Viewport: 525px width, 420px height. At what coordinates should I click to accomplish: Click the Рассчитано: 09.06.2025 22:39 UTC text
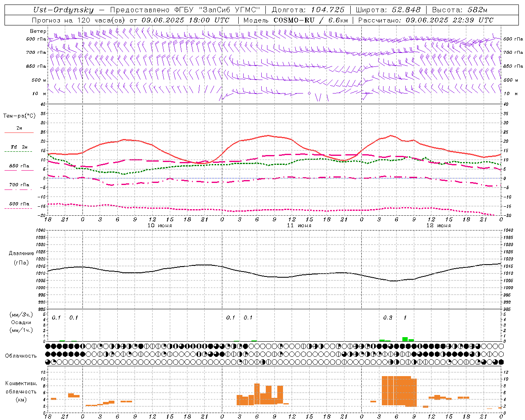pyautogui.click(x=426, y=20)
